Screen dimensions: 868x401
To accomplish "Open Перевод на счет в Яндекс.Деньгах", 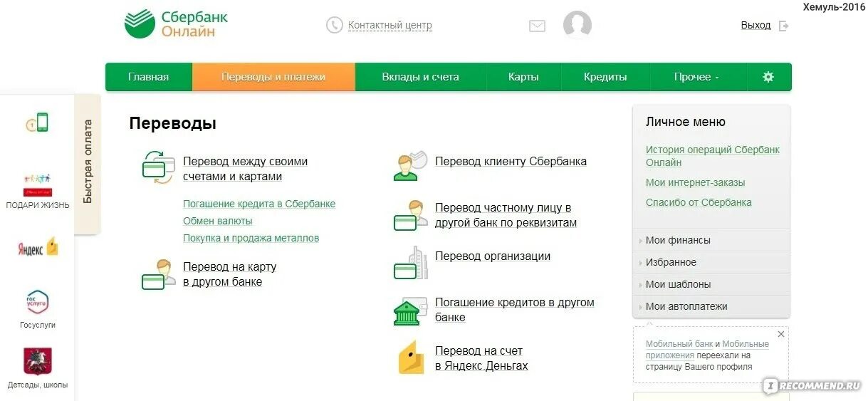I will point(481,358).
